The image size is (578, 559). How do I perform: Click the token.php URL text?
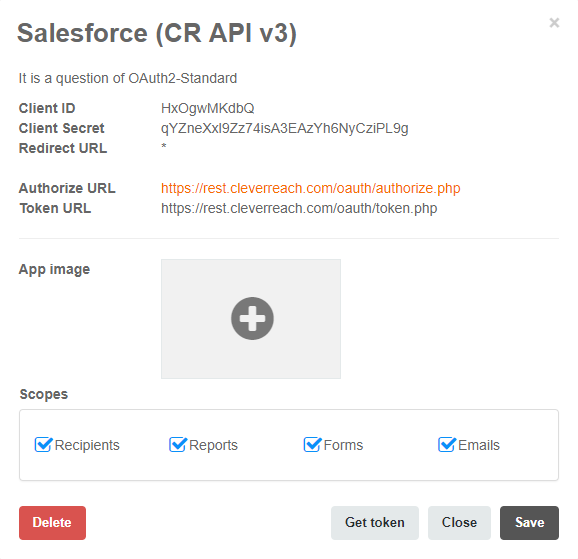pyautogui.click(x=299, y=208)
